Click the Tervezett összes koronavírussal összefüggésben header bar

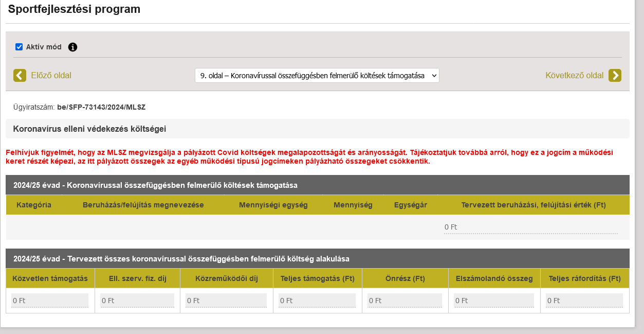[x=318, y=258]
